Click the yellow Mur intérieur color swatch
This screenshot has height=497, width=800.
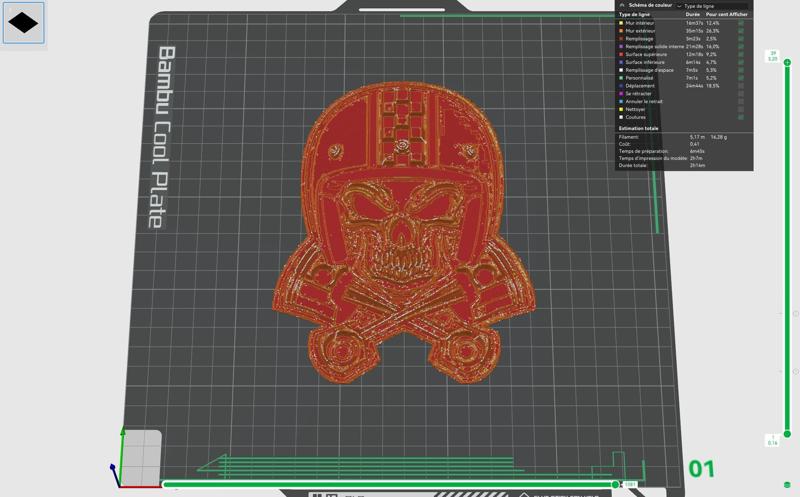click(621, 23)
